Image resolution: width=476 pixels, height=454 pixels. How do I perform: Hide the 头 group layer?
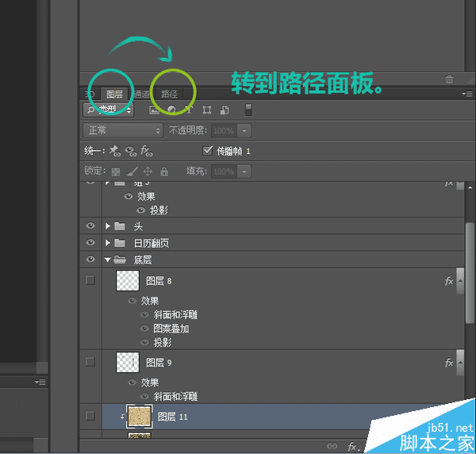point(90,225)
